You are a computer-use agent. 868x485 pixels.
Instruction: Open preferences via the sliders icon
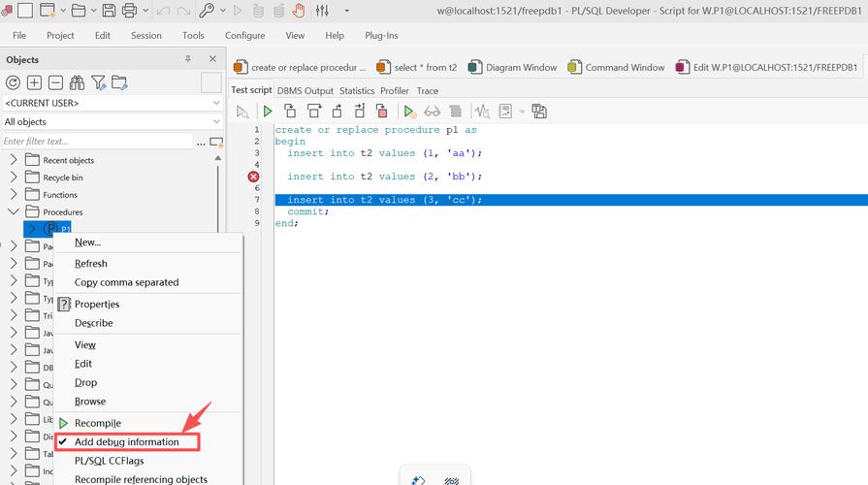(322, 11)
